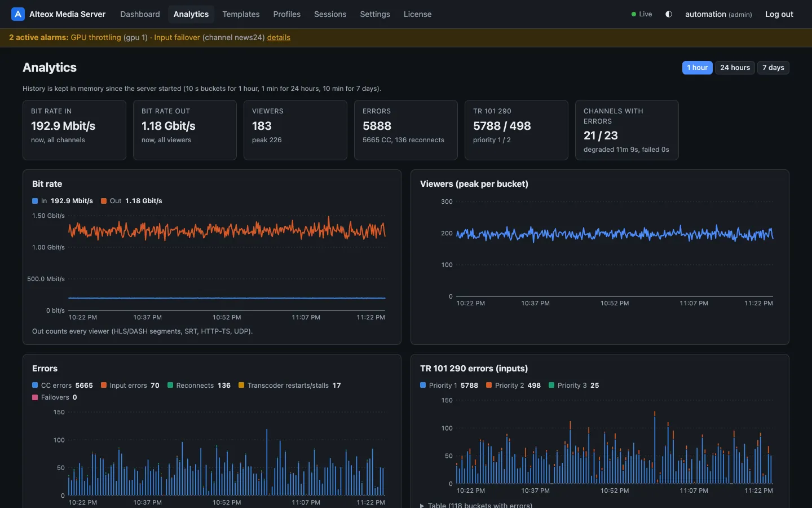Select the Analytics tab
The height and width of the screenshot is (508, 812).
click(191, 14)
